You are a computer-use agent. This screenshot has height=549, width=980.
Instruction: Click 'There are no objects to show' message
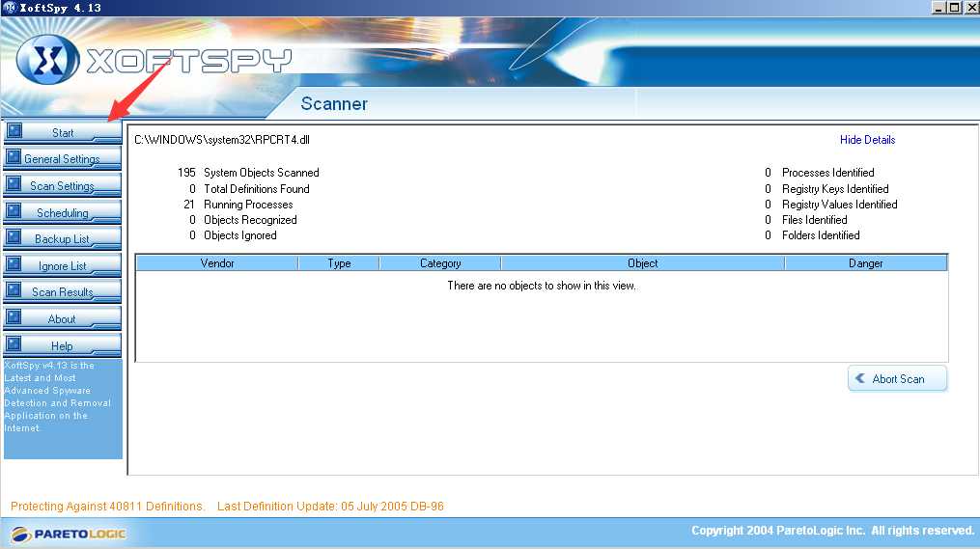click(542, 286)
